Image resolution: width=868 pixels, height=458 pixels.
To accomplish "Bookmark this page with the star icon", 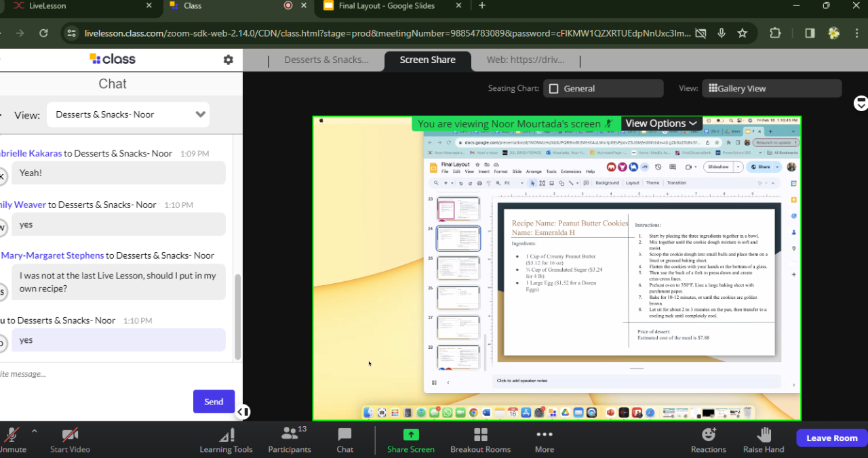I will (743, 33).
